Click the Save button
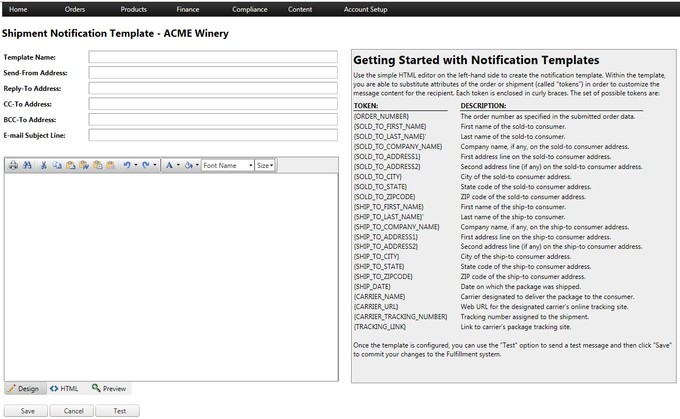 27,411
